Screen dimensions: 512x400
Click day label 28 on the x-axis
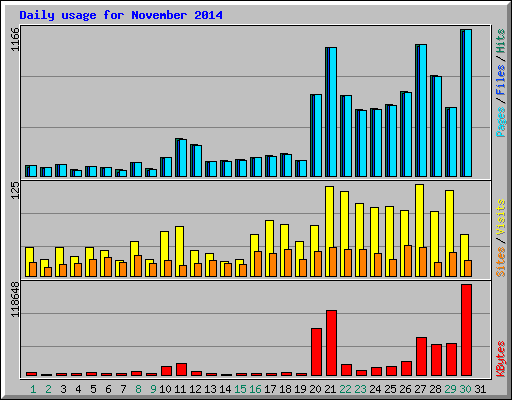435,389
